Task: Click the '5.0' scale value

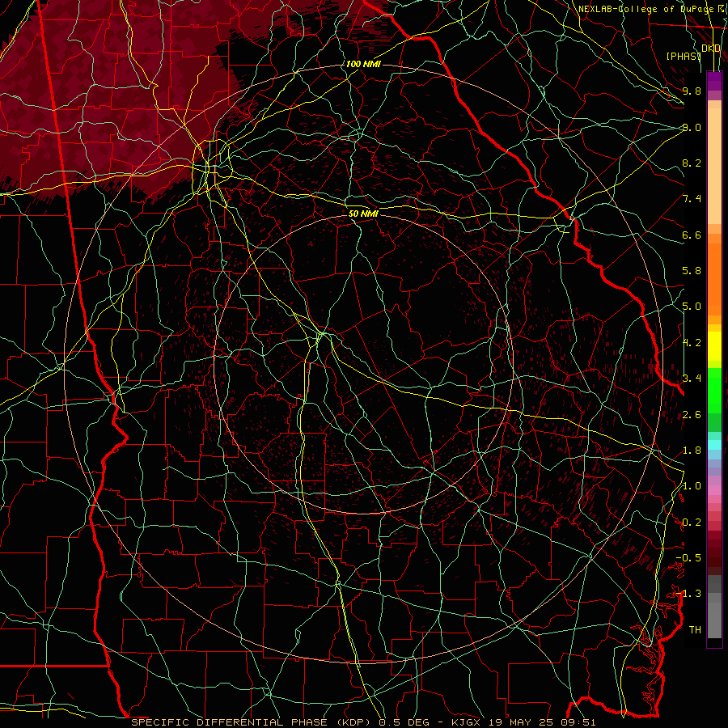Action: (692, 307)
